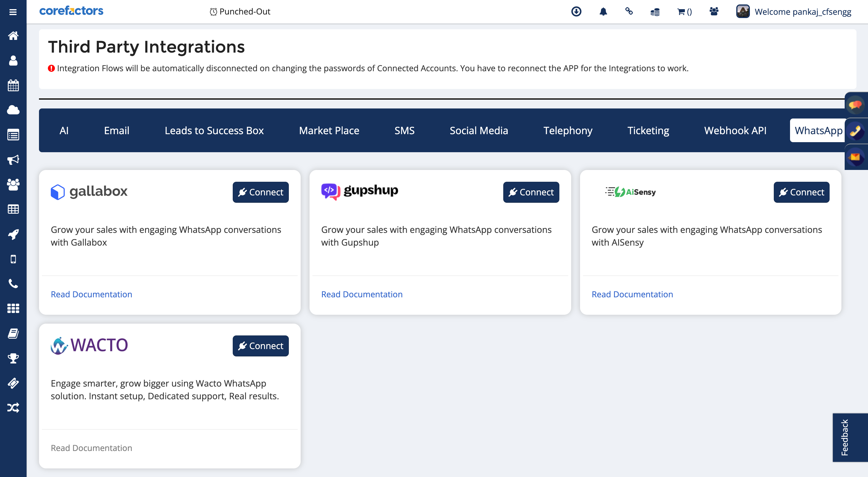Open the trophy sidebar icon
This screenshot has height=477, width=868.
pyautogui.click(x=13, y=358)
